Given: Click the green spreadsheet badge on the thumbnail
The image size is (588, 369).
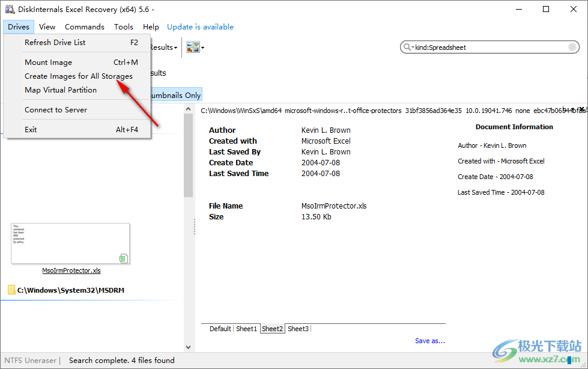Looking at the screenshot, I should pos(123,258).
